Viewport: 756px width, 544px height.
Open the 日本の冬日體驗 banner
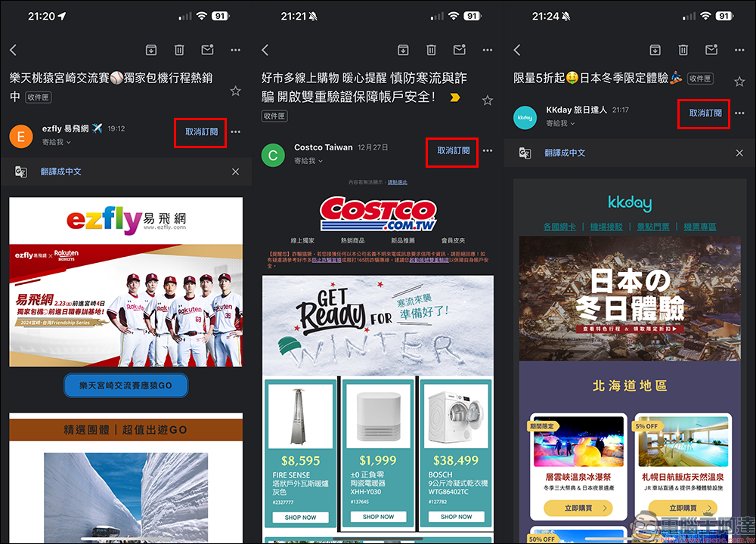pos(630,298)
